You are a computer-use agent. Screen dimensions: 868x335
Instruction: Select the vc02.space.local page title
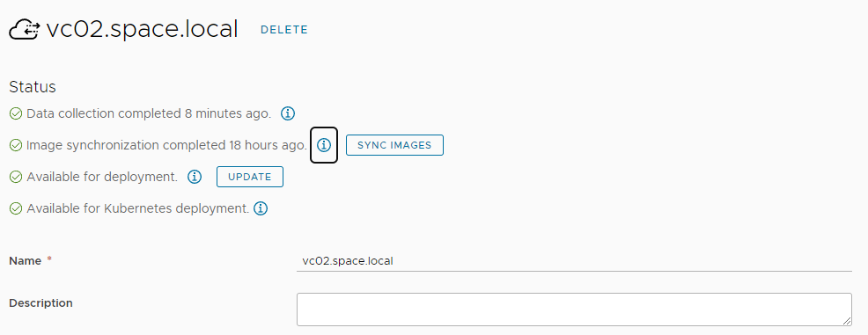(x=142, y=29)
